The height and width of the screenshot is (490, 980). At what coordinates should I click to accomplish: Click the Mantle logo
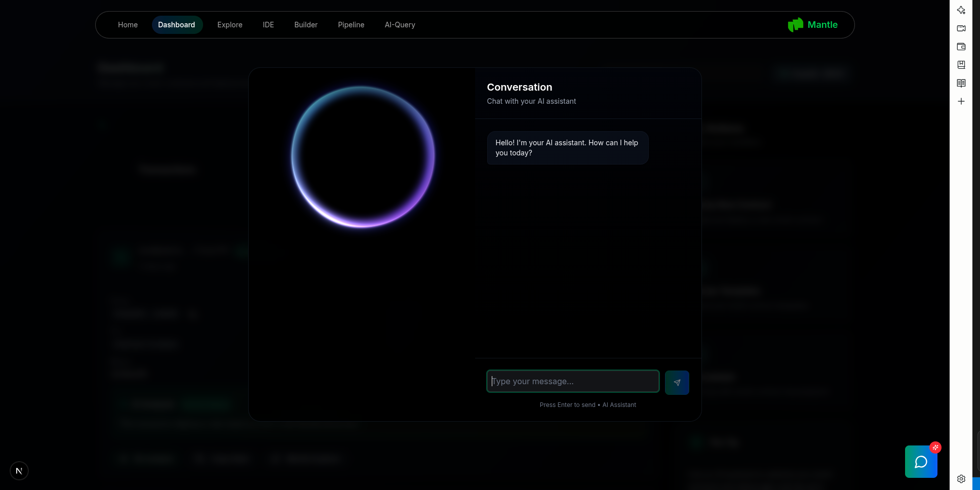pyautogui.click(x=812, y=25)
